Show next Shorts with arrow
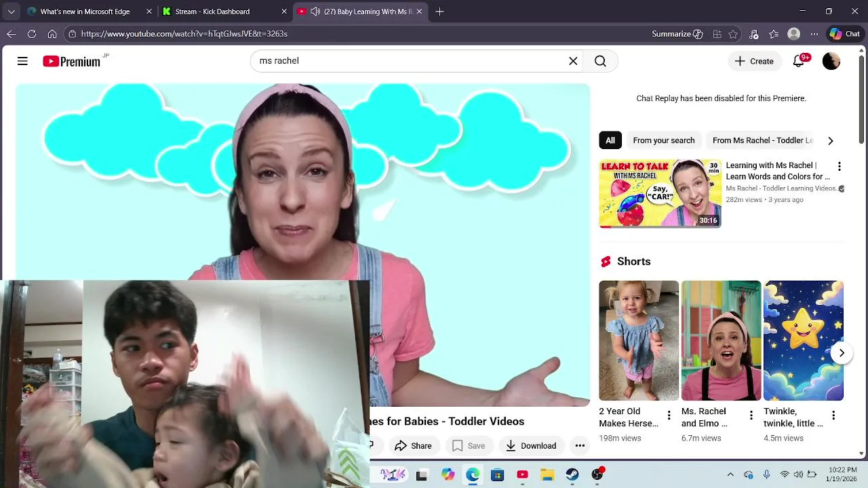The height and width of the screenshot is (488, 868). 842,353
